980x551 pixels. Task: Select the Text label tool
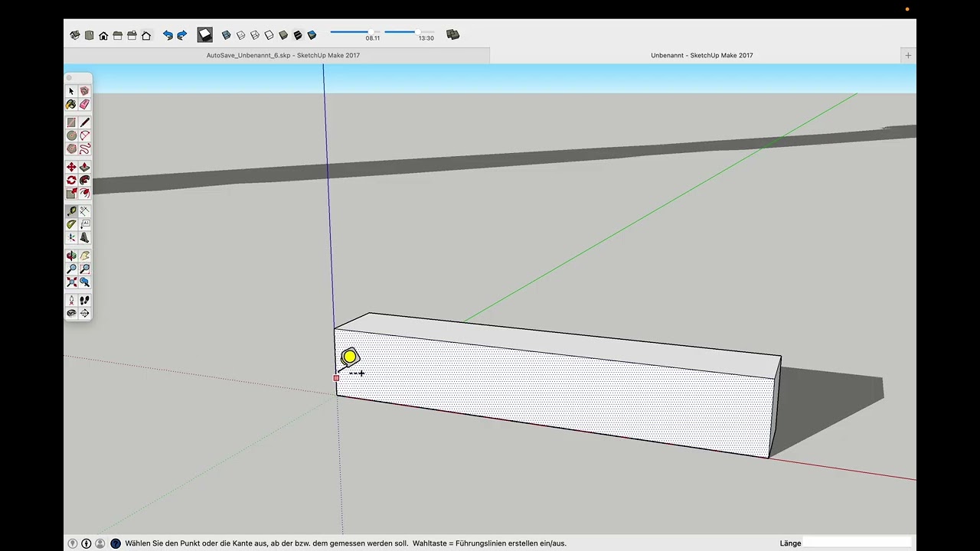click(x=84, y=224)
